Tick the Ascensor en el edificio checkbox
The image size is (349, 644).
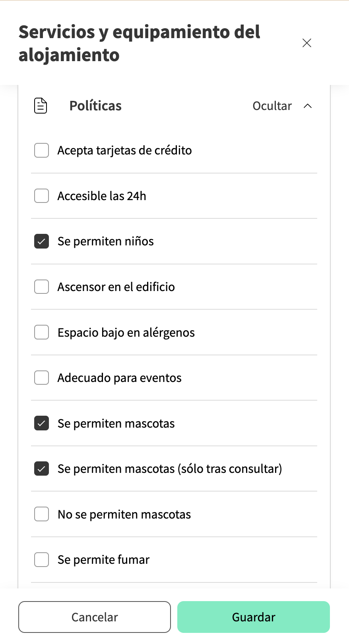click(x=42, y=287)
